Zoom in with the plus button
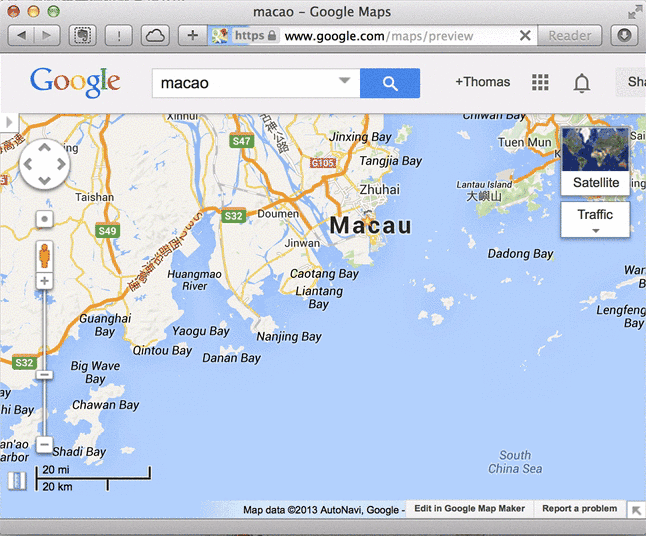The width and height of the screenshot is (646, 536). pyautogui.click(x=44, y=281)
